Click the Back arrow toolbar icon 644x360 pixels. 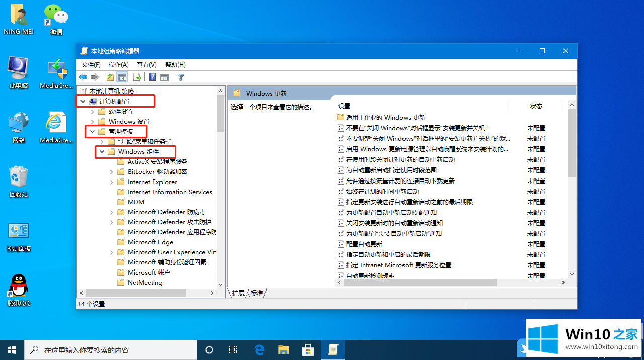point(84,77)
